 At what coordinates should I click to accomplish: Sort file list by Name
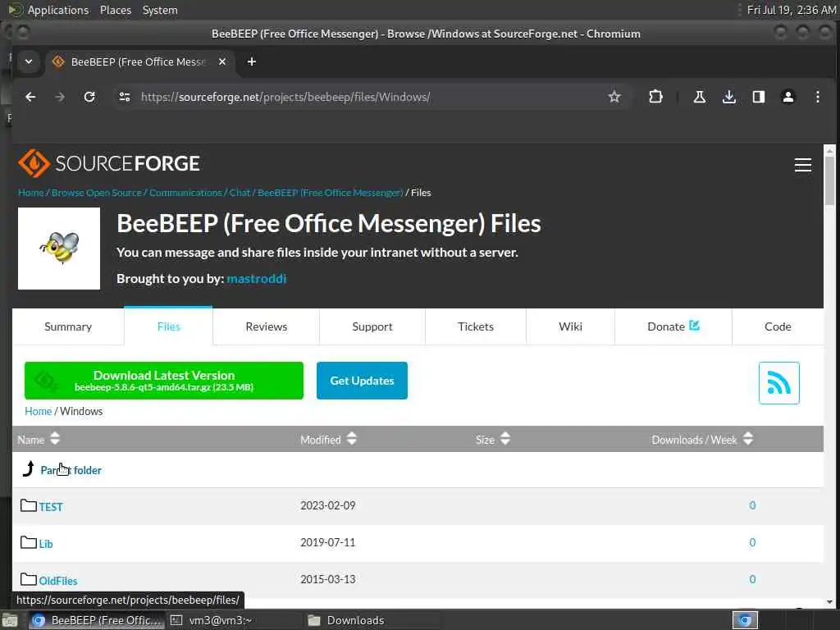click(x=39, y=440)
